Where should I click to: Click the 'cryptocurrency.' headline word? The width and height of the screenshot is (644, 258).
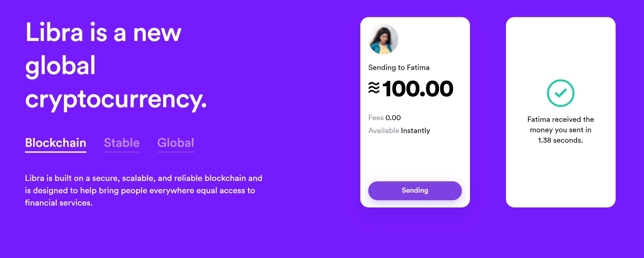(116, 99)
